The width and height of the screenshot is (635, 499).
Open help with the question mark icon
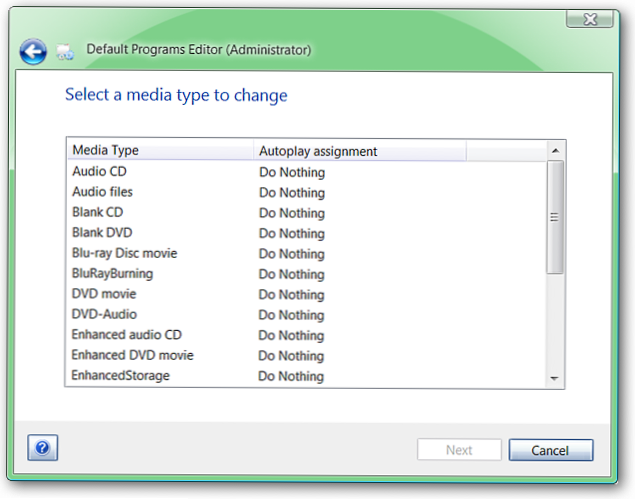(43, 448)
